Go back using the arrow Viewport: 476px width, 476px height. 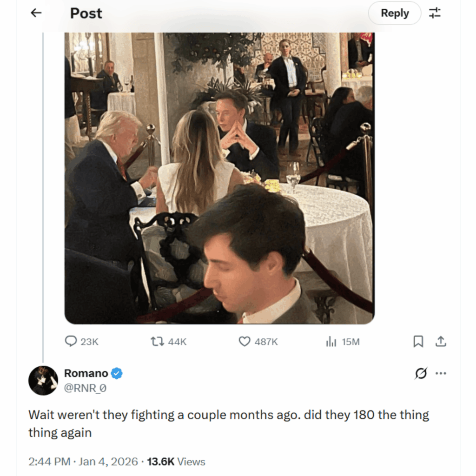click(x=35, y=13)
